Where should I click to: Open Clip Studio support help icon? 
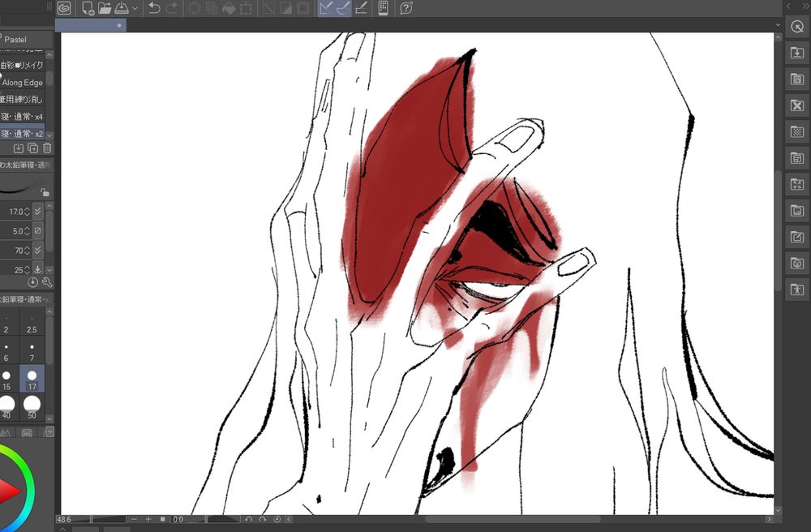(x=406, y=8)
